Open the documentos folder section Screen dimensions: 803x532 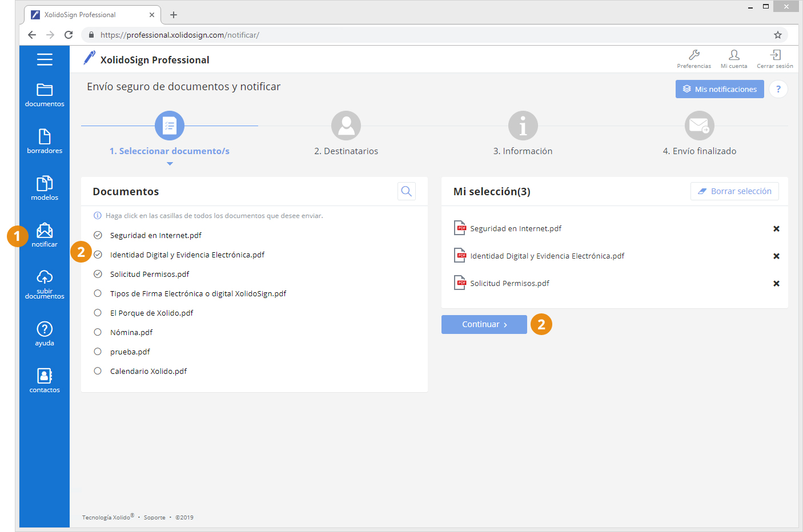click(45, 95)
